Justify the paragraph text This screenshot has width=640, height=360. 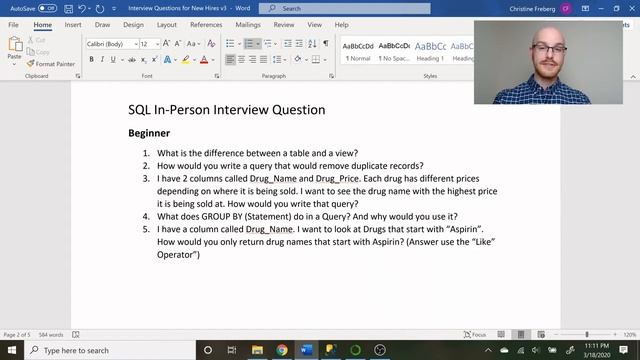tap(264, 60)
